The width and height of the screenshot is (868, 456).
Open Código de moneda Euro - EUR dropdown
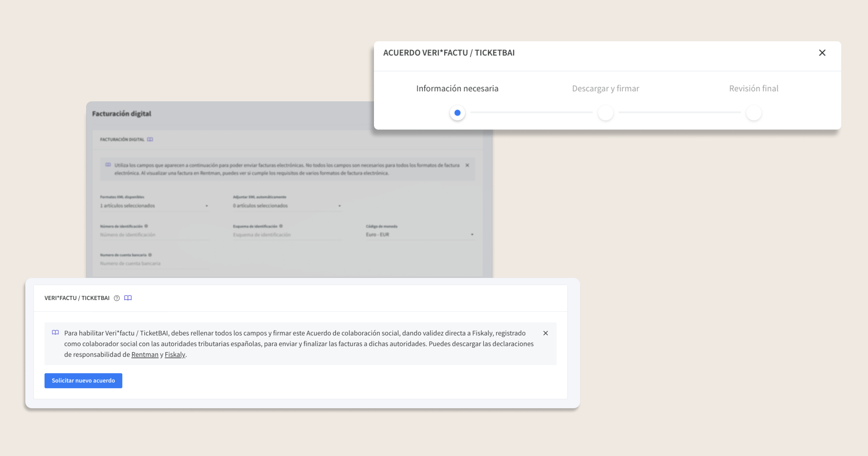[420, 235]
